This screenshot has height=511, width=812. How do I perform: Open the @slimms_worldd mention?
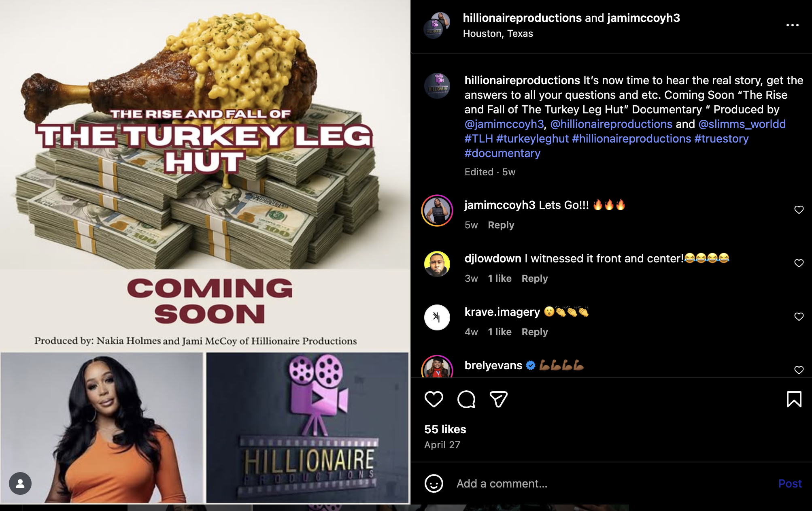[x=742, y=124]
